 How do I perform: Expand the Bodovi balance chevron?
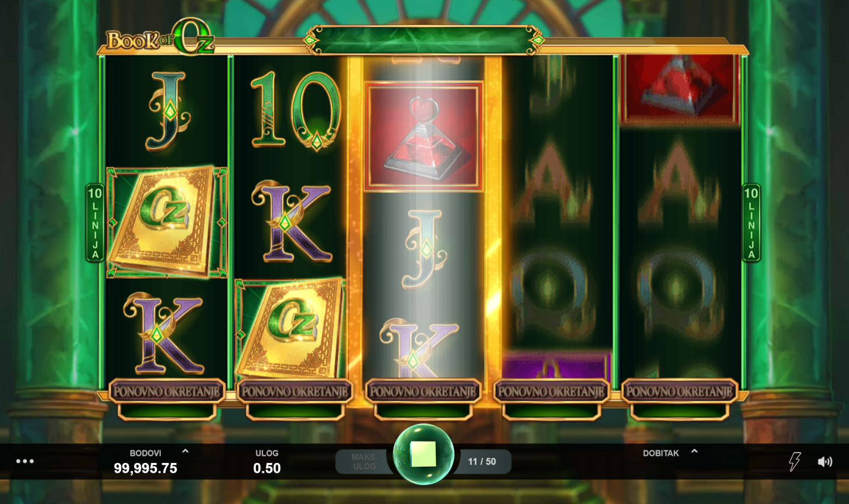(x=185, y=452)
